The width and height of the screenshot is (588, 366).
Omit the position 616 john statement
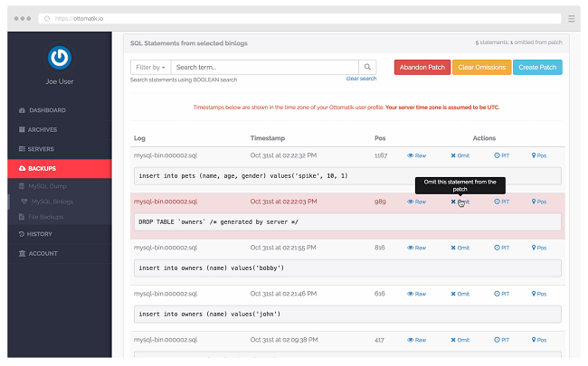coord(460,294)
